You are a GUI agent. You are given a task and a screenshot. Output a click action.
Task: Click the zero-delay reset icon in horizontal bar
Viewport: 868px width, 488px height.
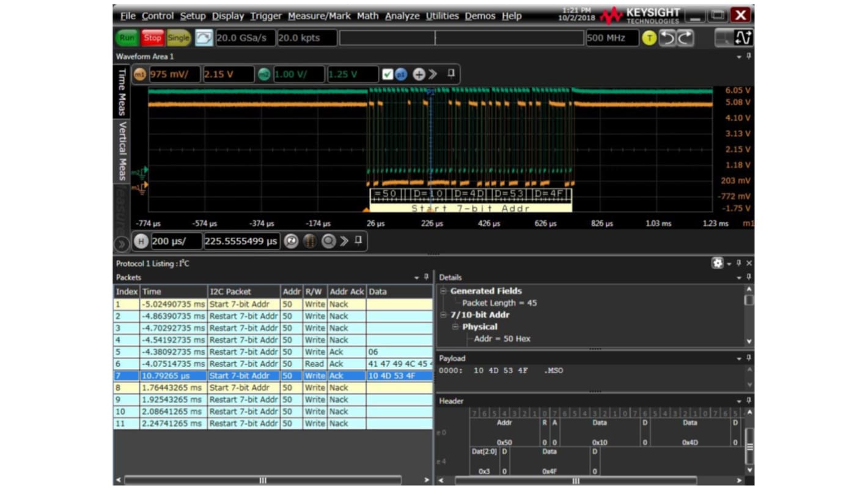[291, 241]
